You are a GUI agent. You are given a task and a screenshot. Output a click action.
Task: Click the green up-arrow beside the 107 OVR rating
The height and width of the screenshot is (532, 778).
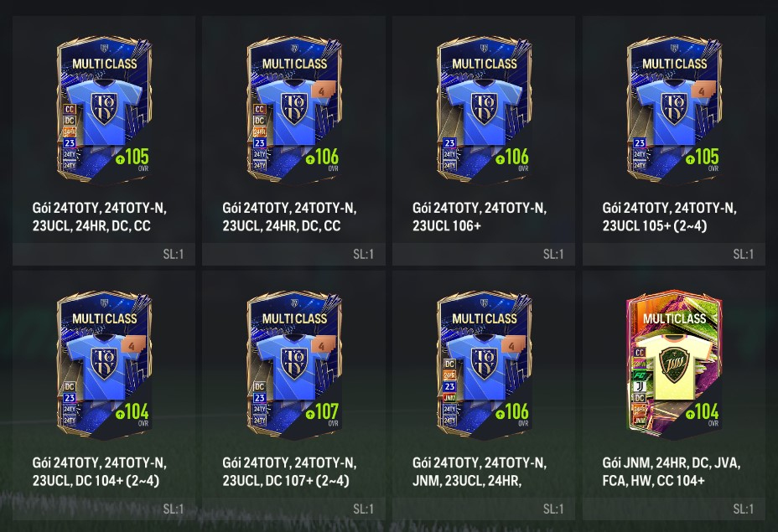coord(310,414)
